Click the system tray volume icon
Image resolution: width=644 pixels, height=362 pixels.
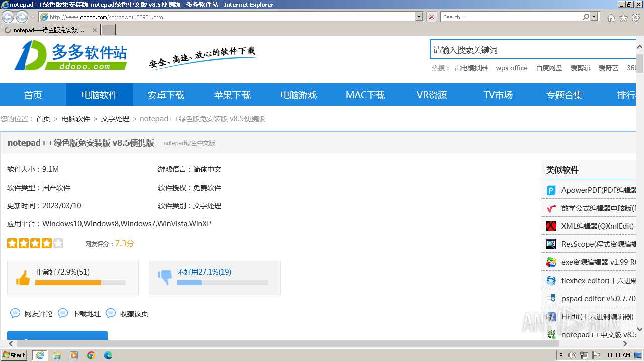click(572, 355)
